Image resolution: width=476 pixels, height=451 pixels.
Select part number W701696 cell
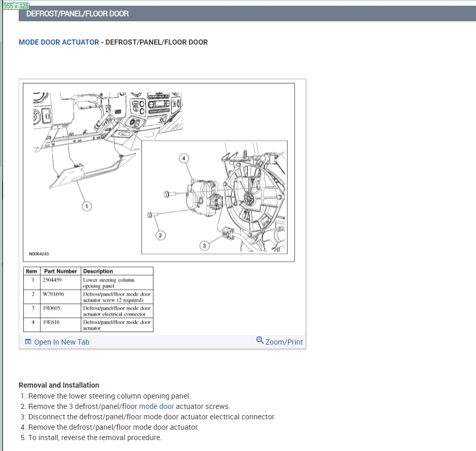[x=61, y=297]
